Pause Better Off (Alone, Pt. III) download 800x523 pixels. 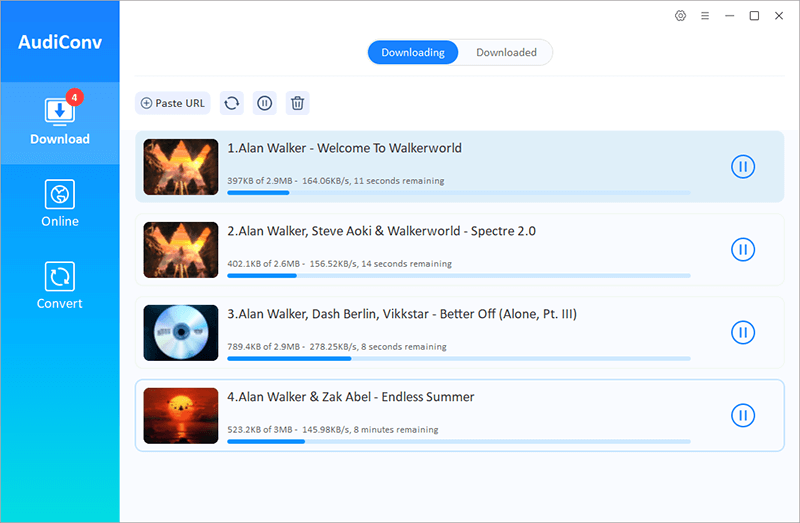pyautogui.click(x=743, y=332)
